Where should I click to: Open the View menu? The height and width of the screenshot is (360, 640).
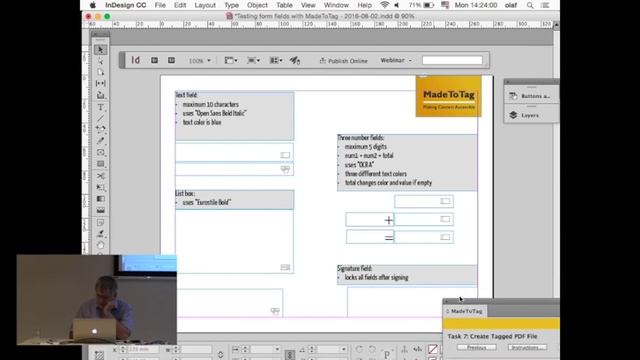pyautogui.click(x=308, y=5)
